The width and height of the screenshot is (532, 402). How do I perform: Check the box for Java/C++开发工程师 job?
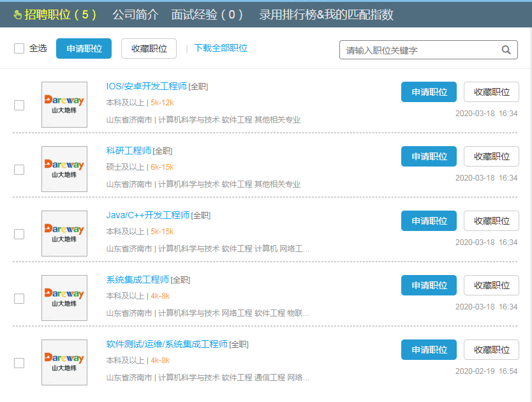point(19,234)
